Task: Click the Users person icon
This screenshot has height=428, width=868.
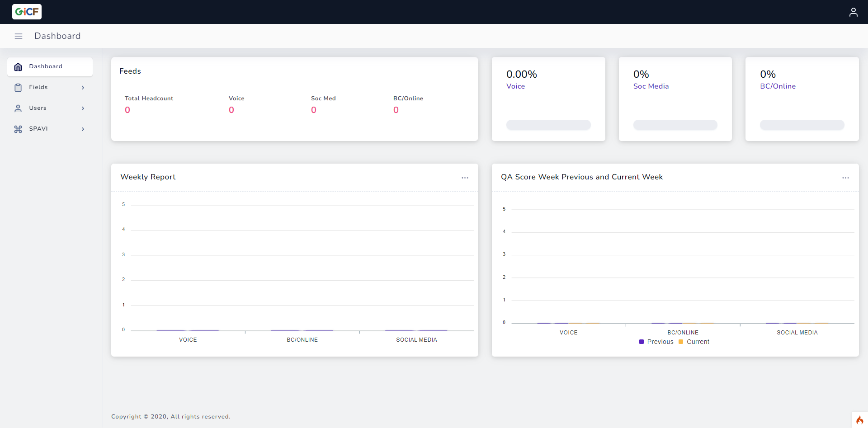Action: pos(18,108)
